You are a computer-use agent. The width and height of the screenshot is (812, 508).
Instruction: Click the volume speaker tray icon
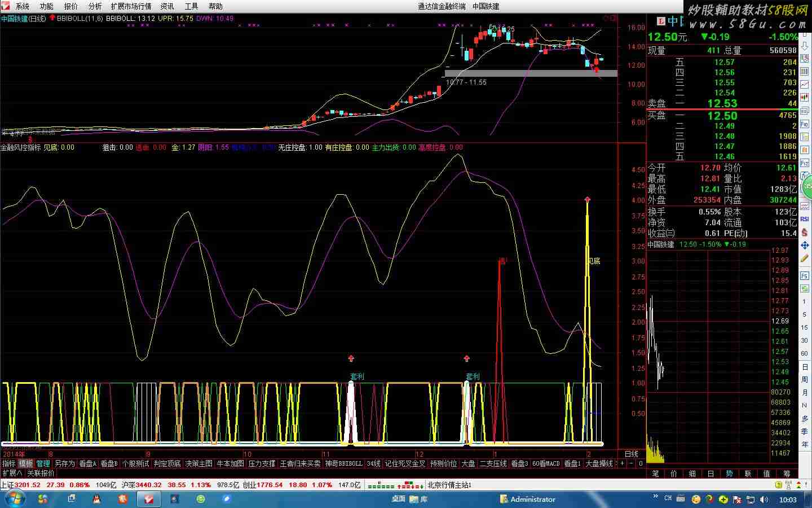pos(764,500)
